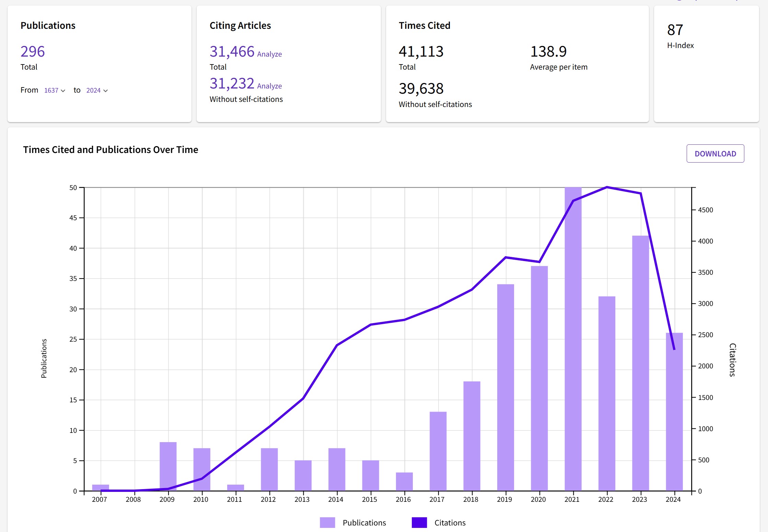Open the 31,232 without self-citations link
The height and width of the screenshot is (532, 768).
pos(232,83)
